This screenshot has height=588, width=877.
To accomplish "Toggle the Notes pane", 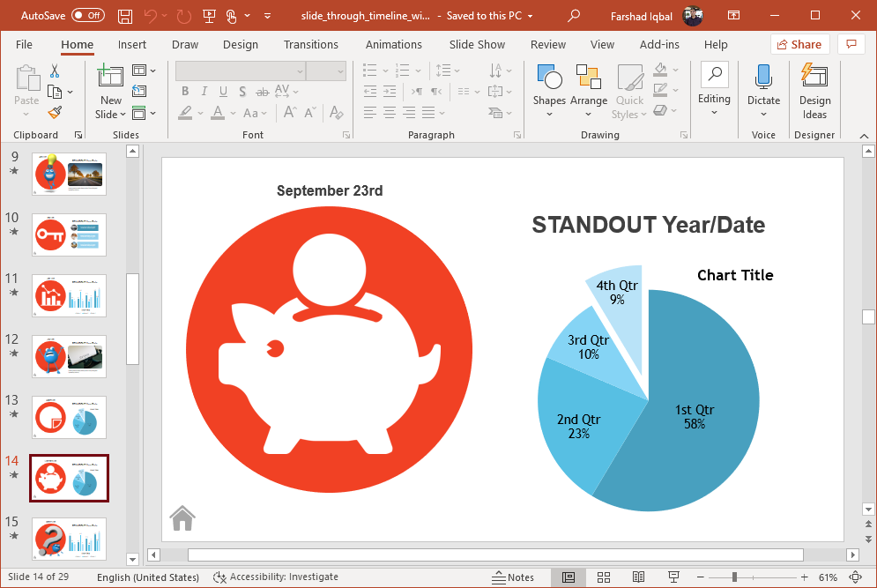I will click(x=512, y=577).
